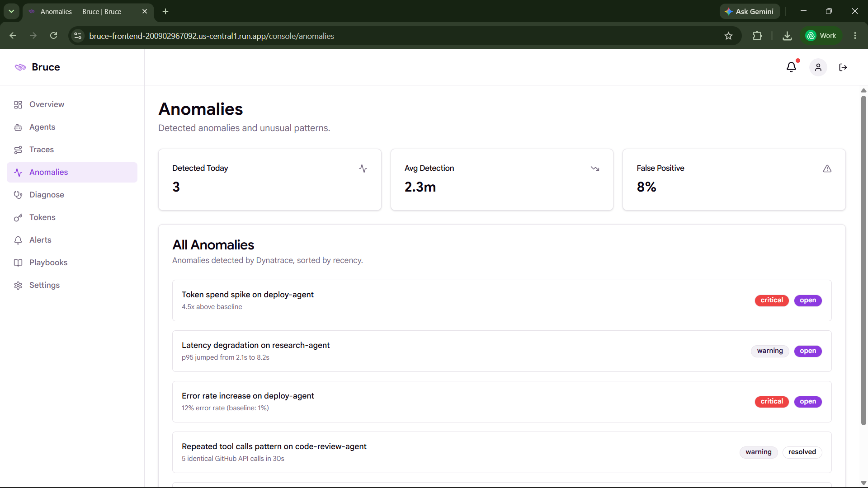This screenshot has height=488, width=868.
Task: Open the notifications bell icon
Action: pyautogui.click(x=791, y=67)
